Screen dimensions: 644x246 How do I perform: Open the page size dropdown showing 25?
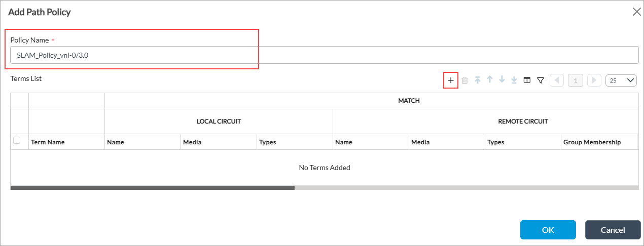(621, 80)
